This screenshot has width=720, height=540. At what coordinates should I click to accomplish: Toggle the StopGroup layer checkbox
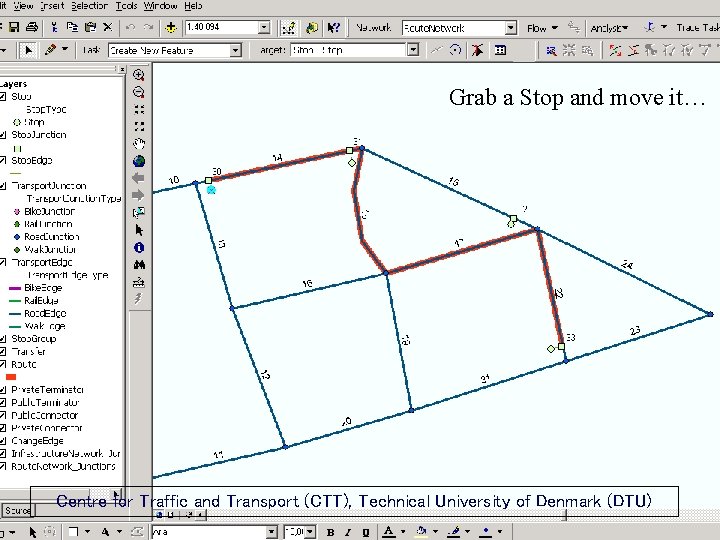tap(3, 339)
